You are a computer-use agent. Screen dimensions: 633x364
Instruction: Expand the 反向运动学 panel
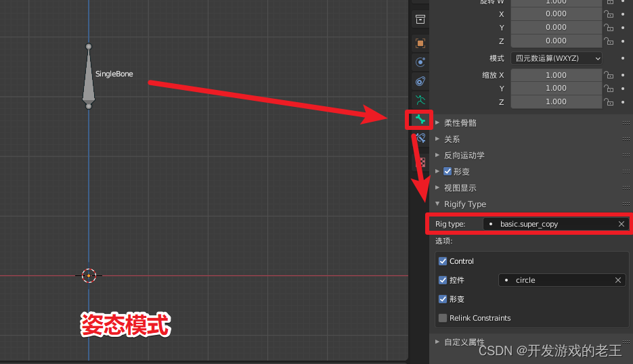point(437,155)
